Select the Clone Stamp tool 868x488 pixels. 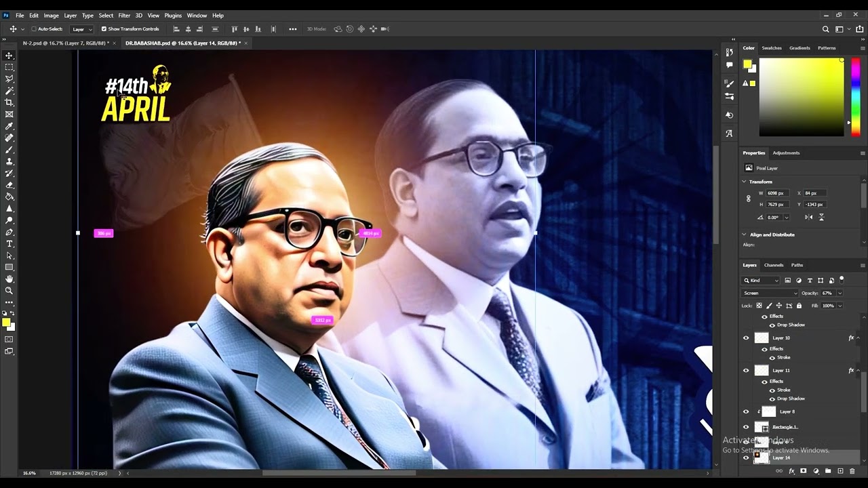(x=9, y=161)
